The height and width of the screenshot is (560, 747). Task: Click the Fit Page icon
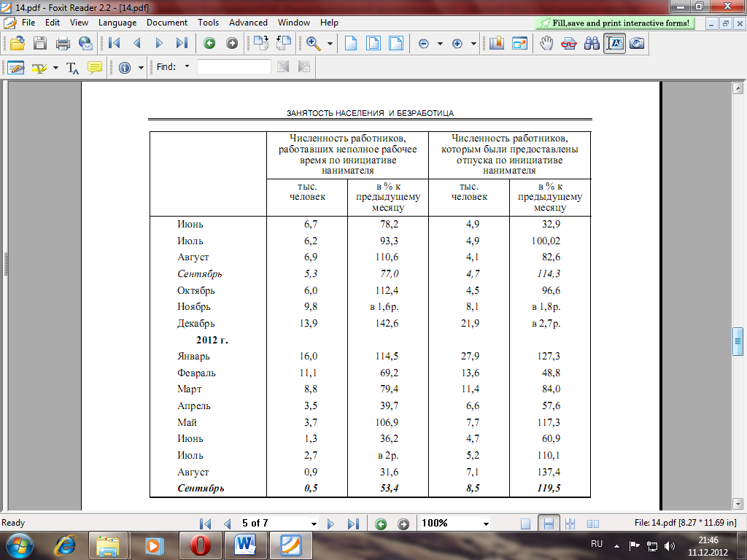[373, 43]
